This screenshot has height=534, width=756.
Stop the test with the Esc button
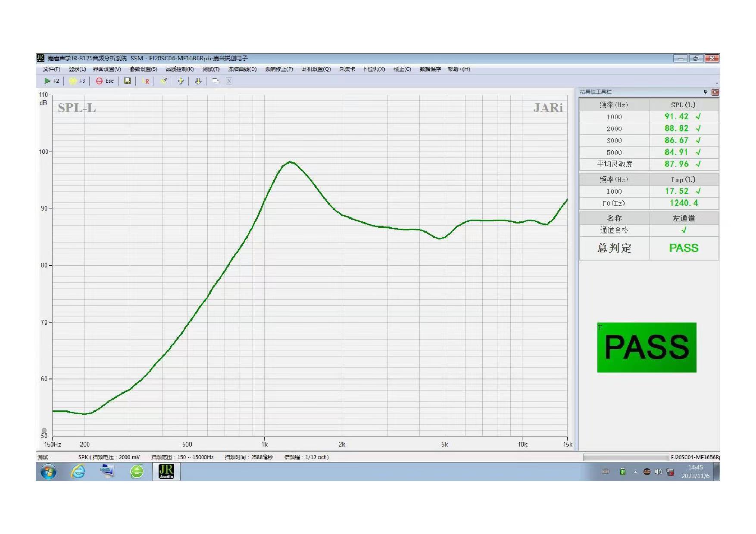[105, 81]
